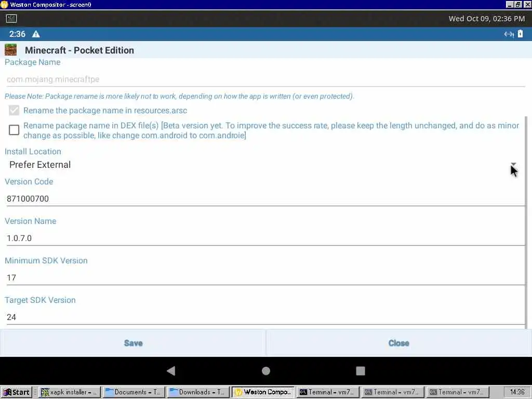Switch to the middle Terminal taskbar item
532x399 pixels.
point(393,392)
